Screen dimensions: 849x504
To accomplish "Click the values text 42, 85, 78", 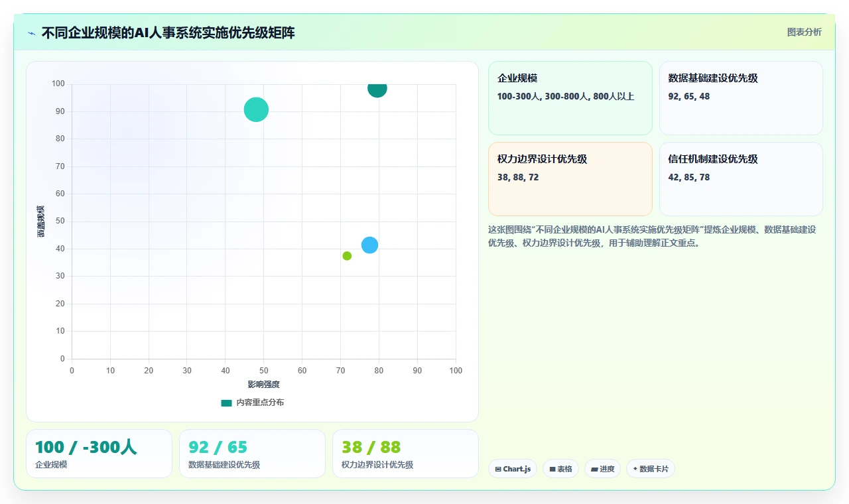I will click(689, 177).
